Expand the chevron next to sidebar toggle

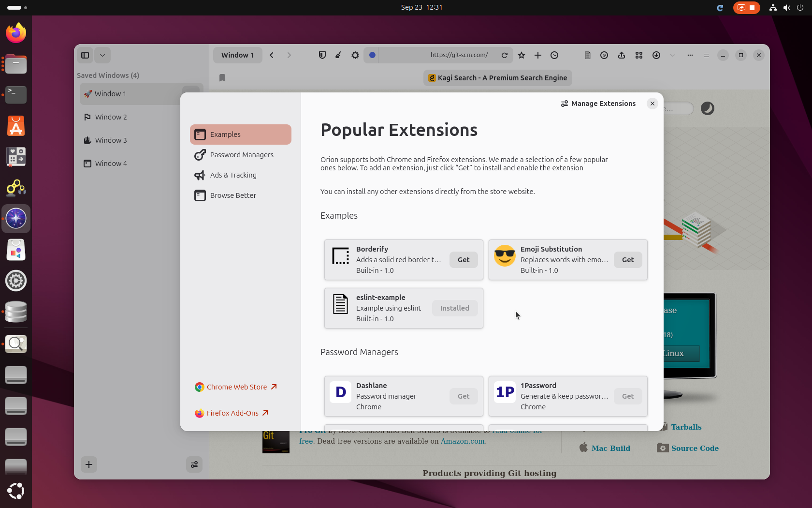tap(102, 55)
